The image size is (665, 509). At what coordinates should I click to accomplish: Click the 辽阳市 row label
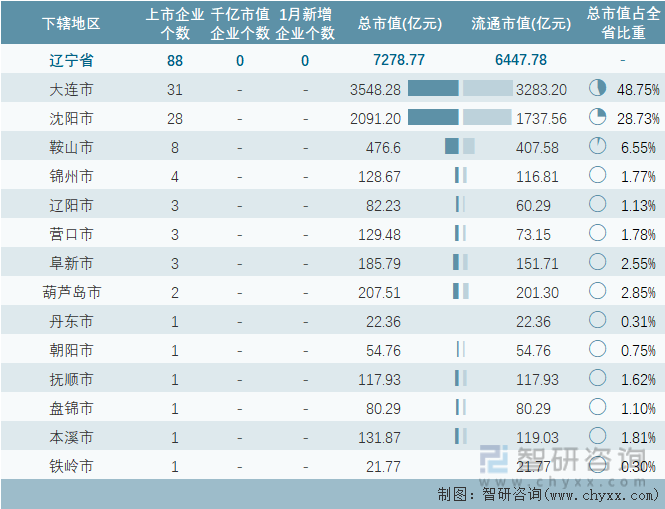[71, 205]
